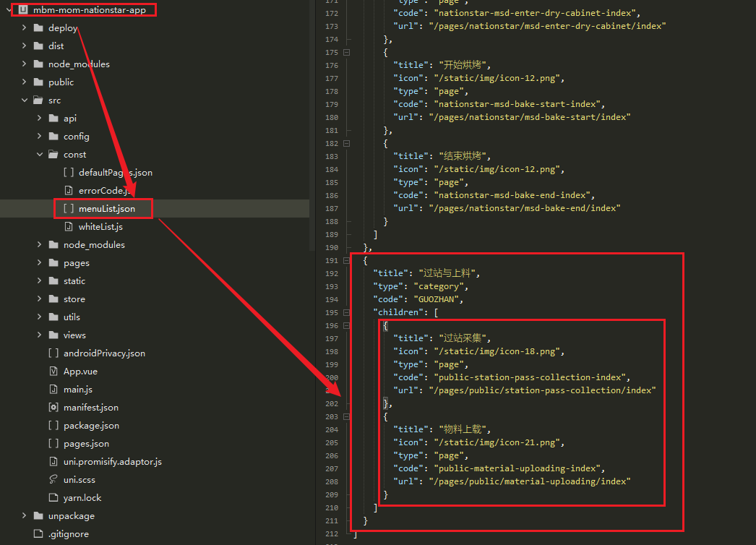Open package.json in the file tree

tap(91, 426)
